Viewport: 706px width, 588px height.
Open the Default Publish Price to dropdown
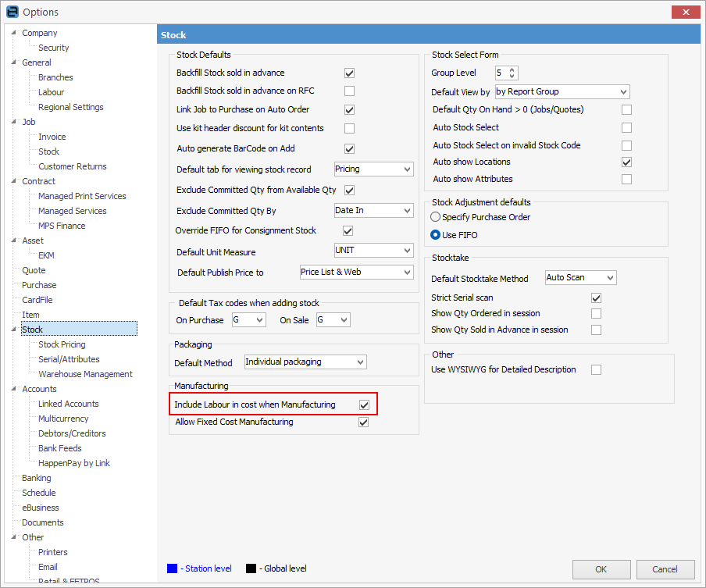point(357,272)
